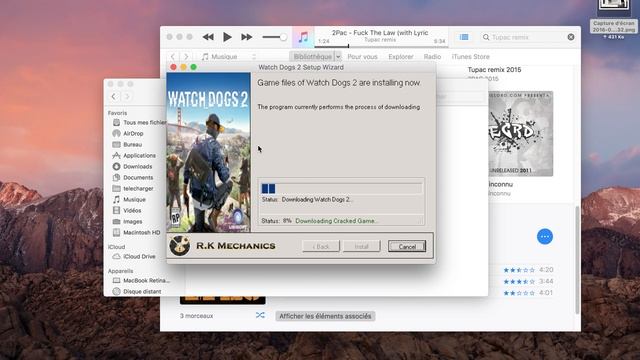Image resolution: width=640 pixels, height=360 pixels.
Task: Open the iTunes Store tab
Action: tap(471, 56)
